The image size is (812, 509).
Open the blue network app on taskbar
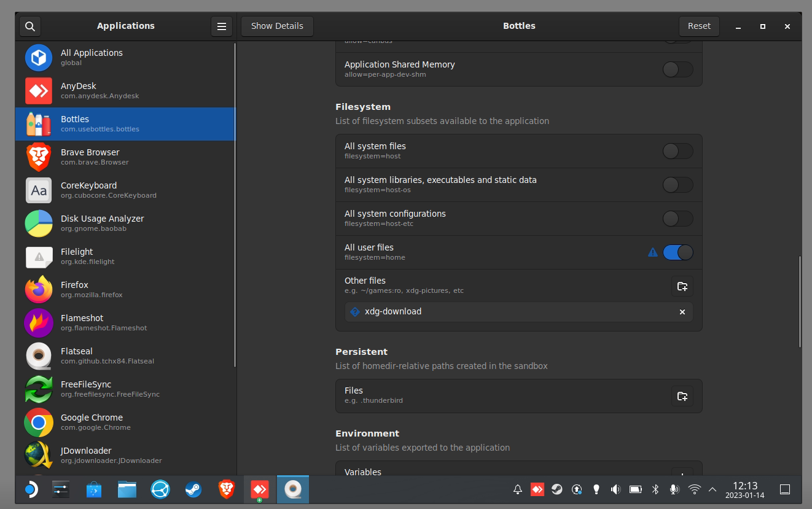(160, 489)
